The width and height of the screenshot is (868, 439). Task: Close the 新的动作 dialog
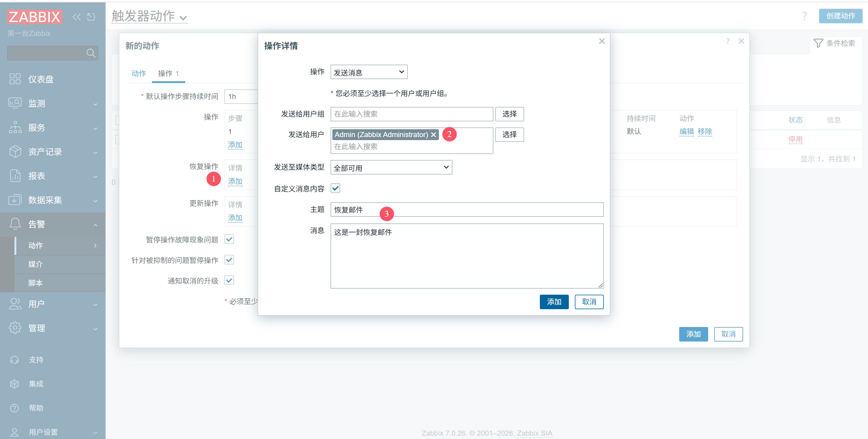pyautogui.click(x=741, y=41)
